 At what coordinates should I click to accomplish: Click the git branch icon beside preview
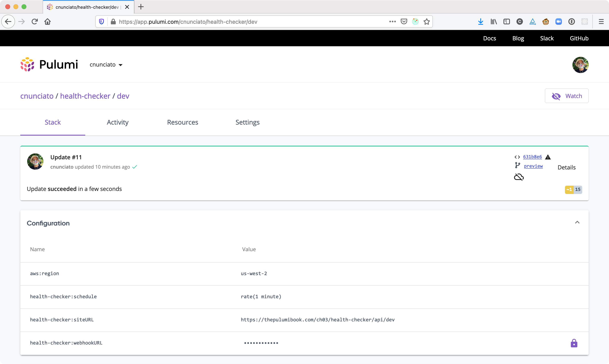click(x=517, y=166)
